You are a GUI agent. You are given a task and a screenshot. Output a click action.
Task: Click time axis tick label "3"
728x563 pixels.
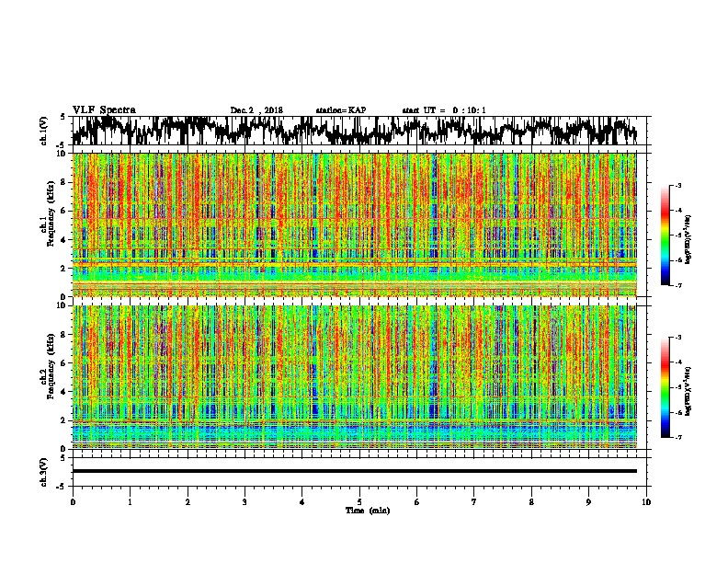tap(245, 502)
